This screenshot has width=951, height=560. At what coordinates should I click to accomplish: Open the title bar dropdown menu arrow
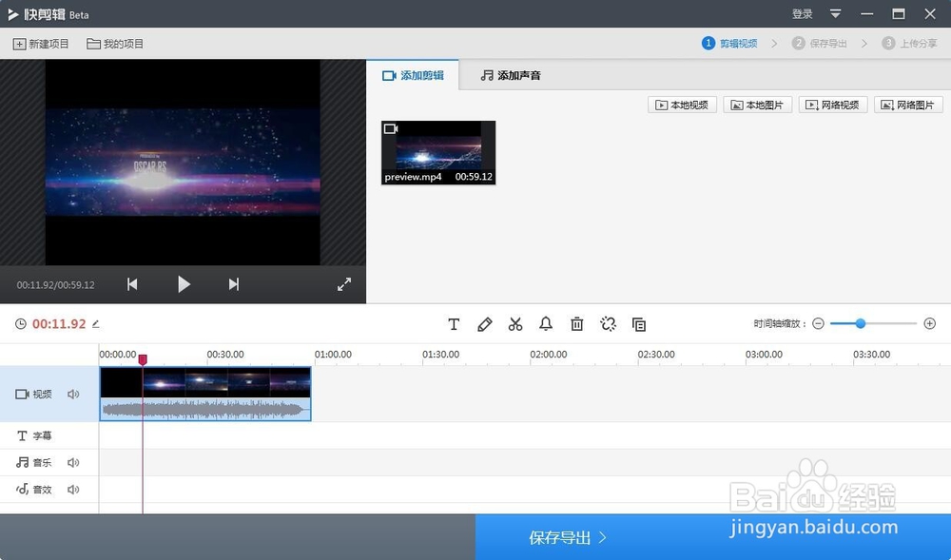pos(835,13)
